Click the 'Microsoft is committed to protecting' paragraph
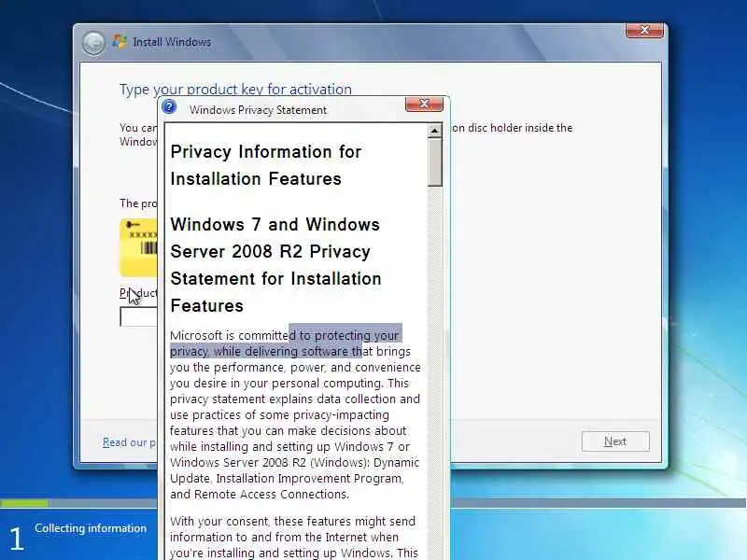Image resolution: width=747 pixels, height=560 pixels. 295,414
